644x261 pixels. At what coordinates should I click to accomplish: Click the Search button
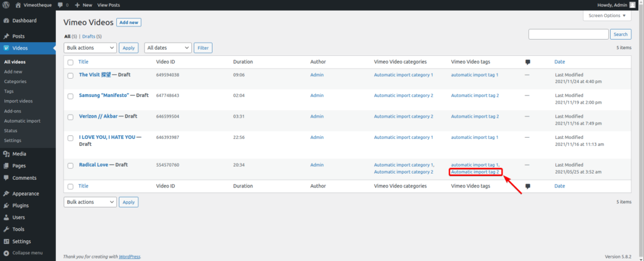coord(621,35)
